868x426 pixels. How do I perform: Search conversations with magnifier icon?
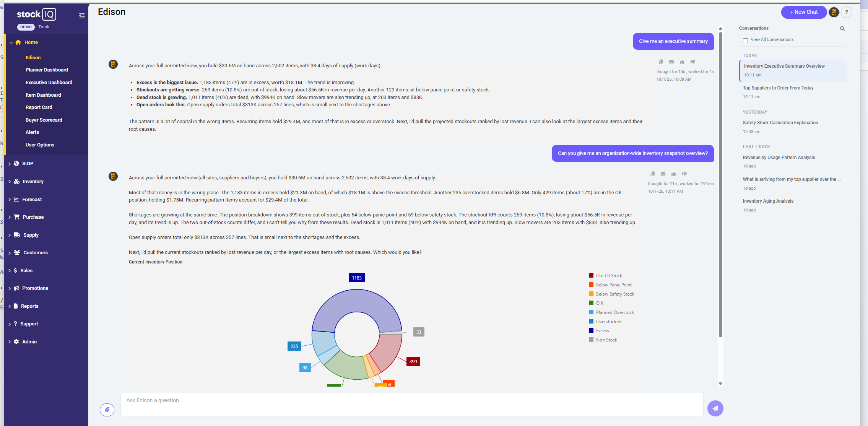click(842, 29)
